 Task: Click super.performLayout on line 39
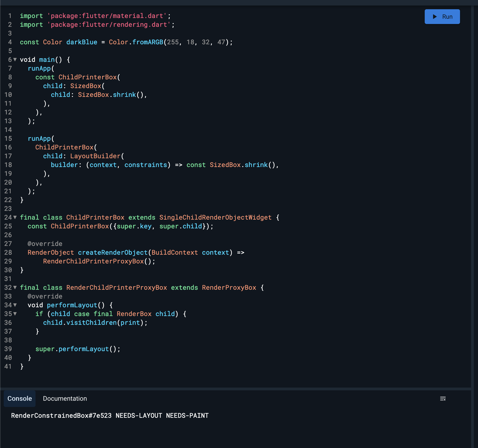72,349
